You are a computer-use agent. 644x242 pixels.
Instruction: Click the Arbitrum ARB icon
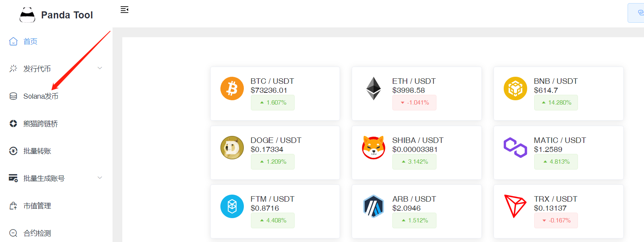pyautogui.click(x=374, y=206)
